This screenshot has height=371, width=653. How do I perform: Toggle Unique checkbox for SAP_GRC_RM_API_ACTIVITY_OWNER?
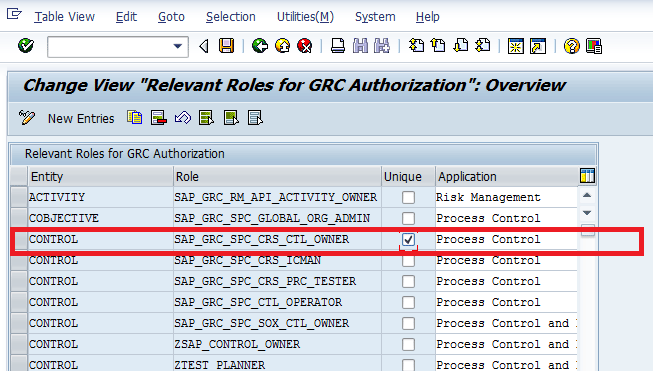tap(408, 197)
